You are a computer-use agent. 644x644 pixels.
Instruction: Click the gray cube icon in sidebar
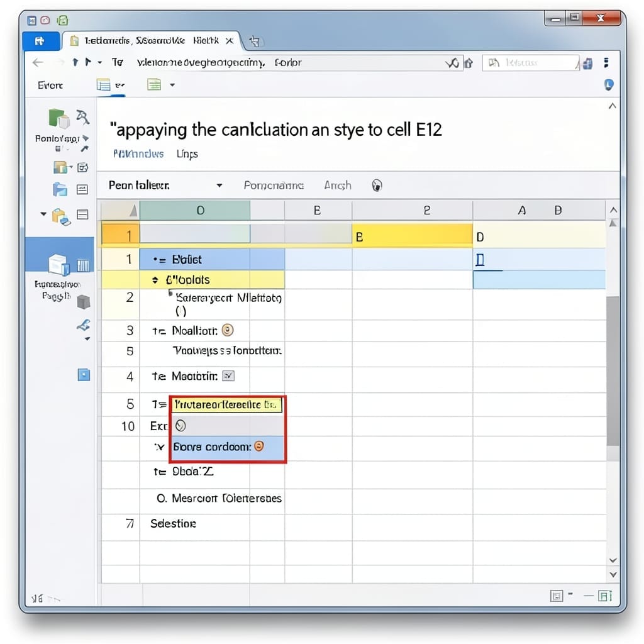[84, 302]
